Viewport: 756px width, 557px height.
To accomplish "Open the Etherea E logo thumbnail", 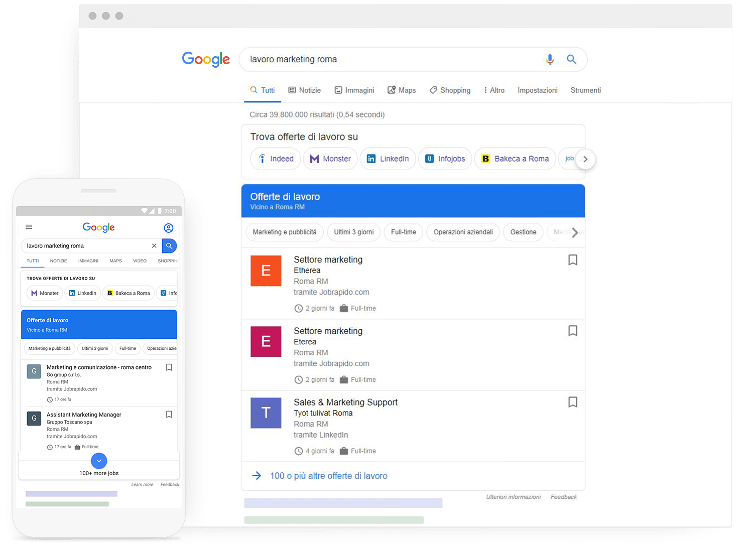I will [x=266, y=271].
